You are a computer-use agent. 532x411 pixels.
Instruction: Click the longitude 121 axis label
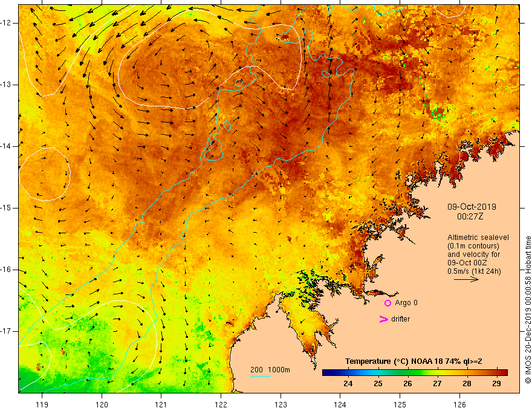pos(161,404)
